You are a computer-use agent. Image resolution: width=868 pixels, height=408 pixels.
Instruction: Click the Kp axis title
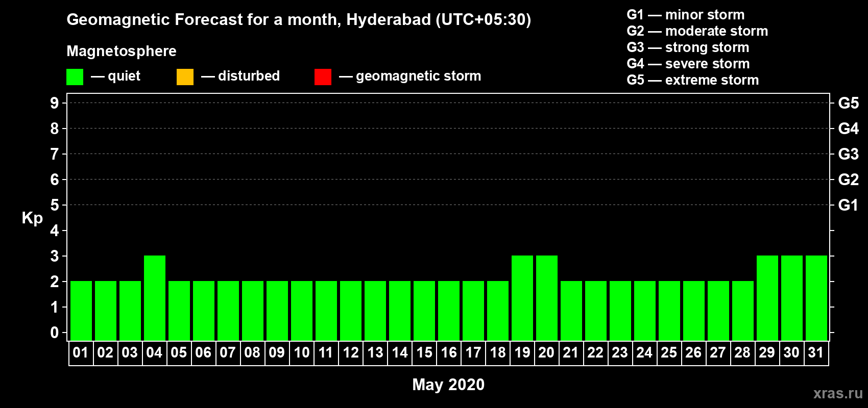tap(32, 218)
